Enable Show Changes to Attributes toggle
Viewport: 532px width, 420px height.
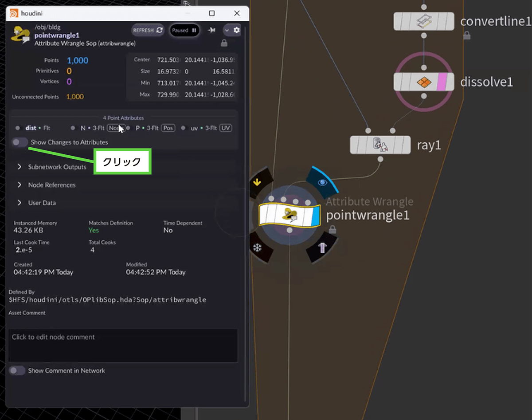pyautogui.click(x=20, y=142)
